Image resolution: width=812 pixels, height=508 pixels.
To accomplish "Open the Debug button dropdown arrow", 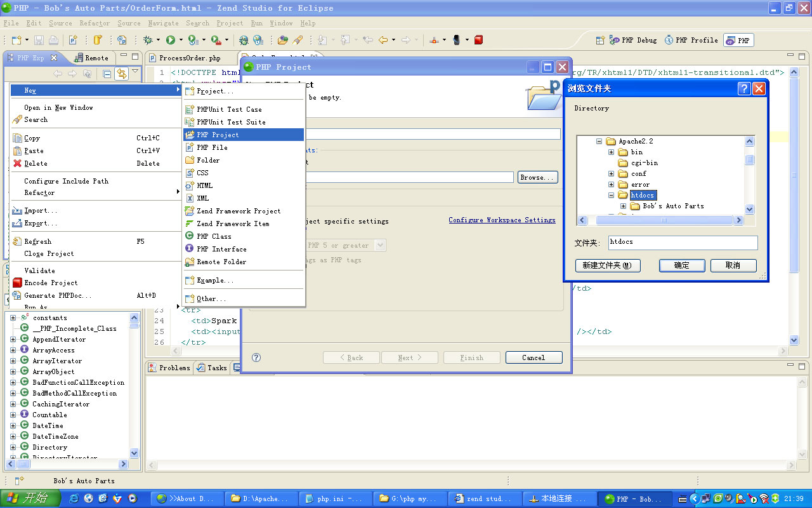I will 158,40.
